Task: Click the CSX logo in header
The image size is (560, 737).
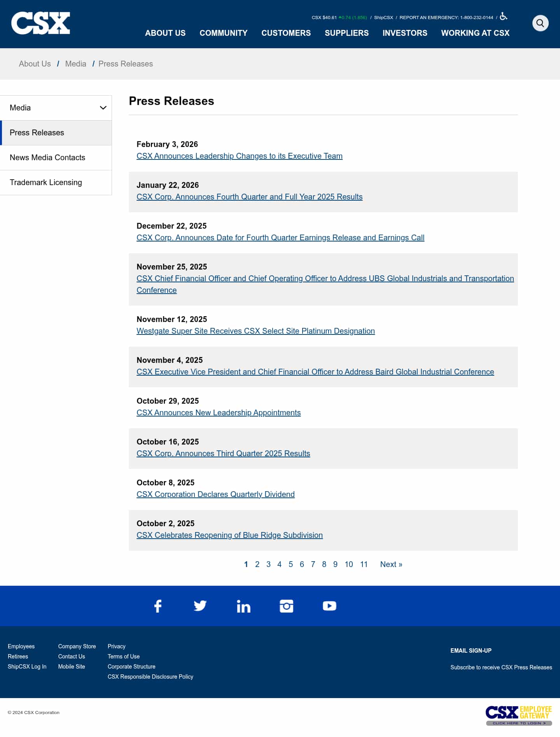Action: (x=40, y=23)
